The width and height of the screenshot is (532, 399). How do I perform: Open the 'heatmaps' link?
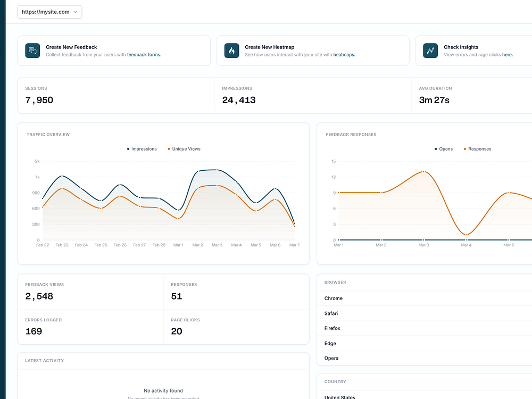coord(344,55)
